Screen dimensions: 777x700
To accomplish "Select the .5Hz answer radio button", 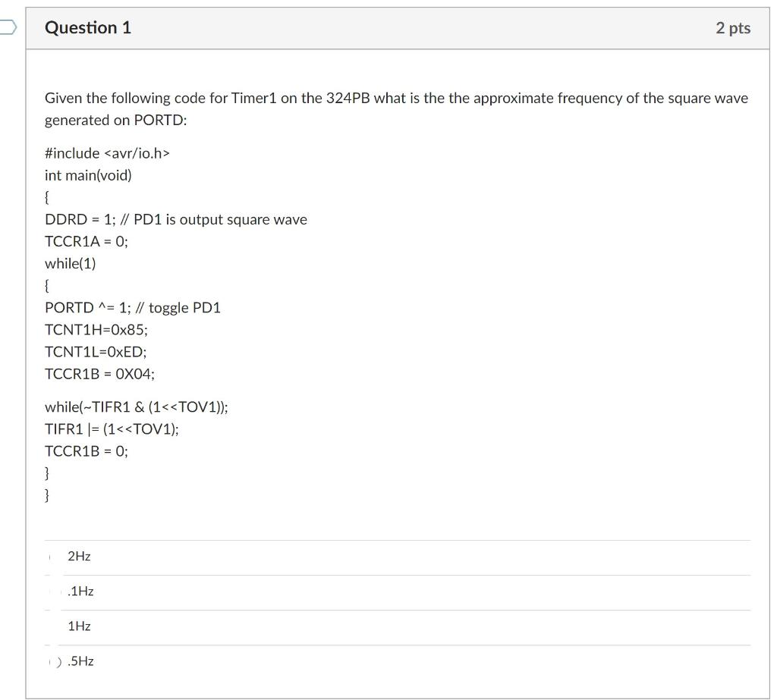I will pyautogui.click(x=52, y=661).
